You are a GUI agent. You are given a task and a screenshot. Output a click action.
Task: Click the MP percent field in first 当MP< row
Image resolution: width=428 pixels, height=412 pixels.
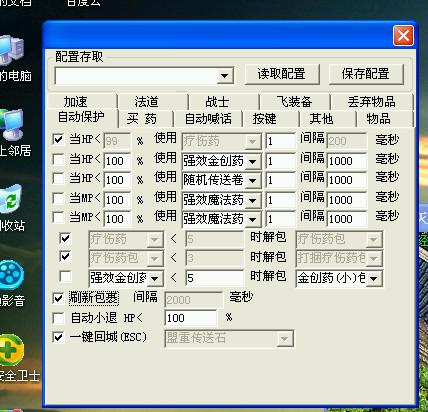point(117,200)
